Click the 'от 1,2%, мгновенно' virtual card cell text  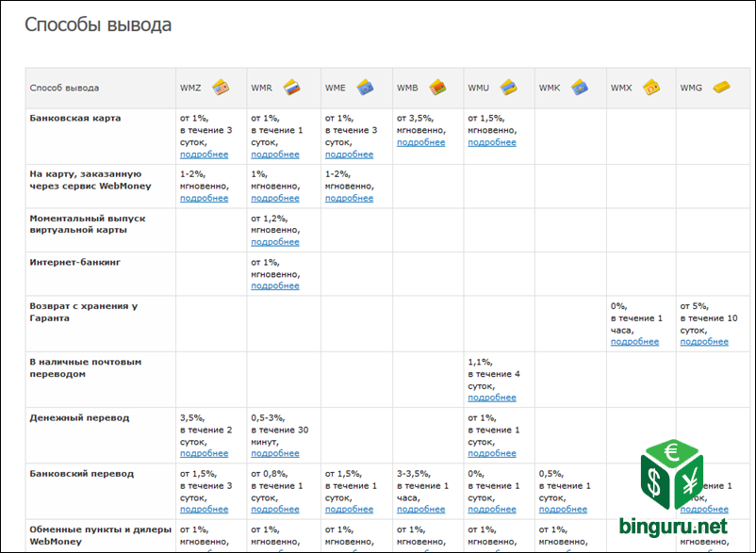(275, 224)
